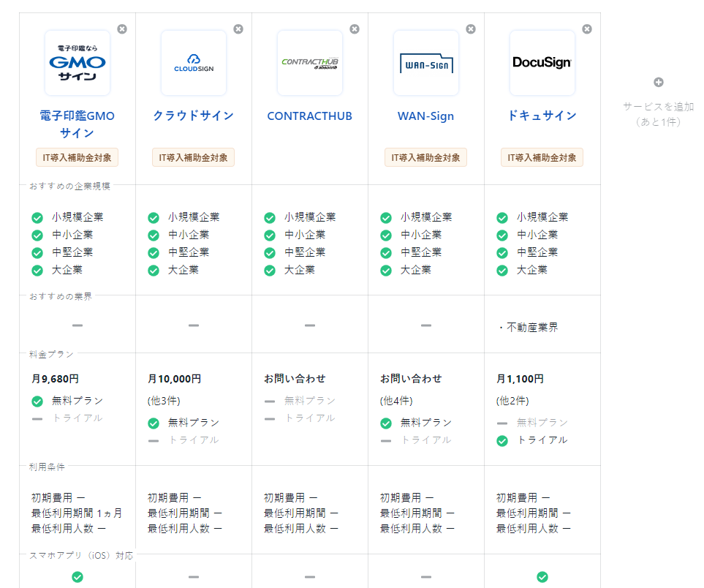
Task: Open WAN-Sign service name link
Action: [426, 116]
